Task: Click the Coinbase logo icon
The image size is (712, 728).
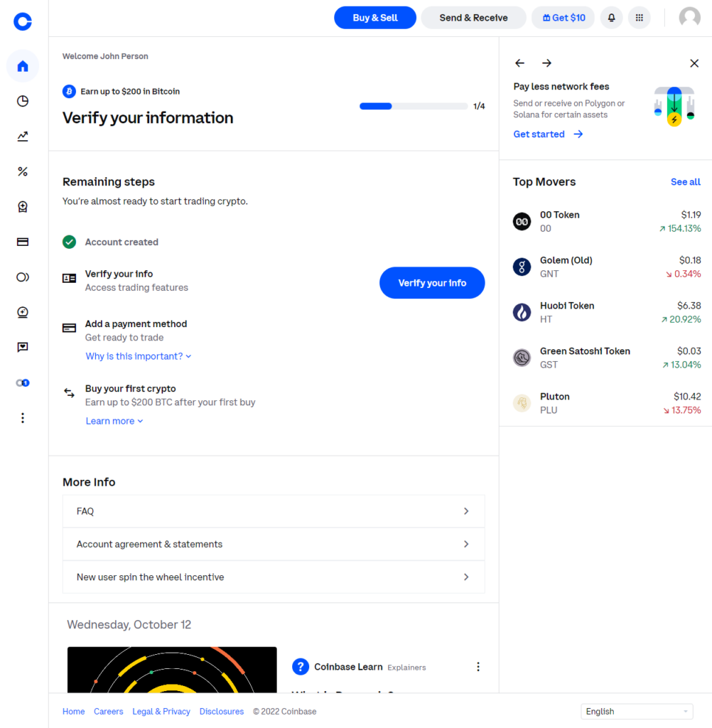Action: pos(22,21)
